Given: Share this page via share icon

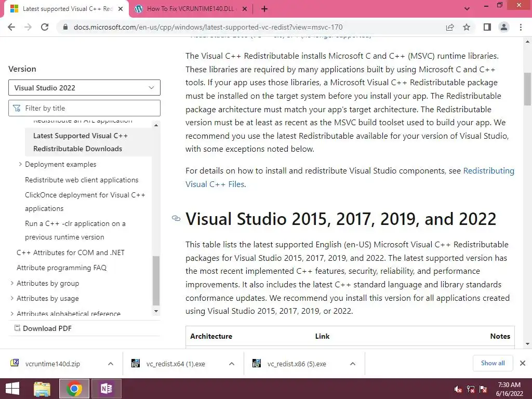Looking at the screenshot, I should coord(450,27).
